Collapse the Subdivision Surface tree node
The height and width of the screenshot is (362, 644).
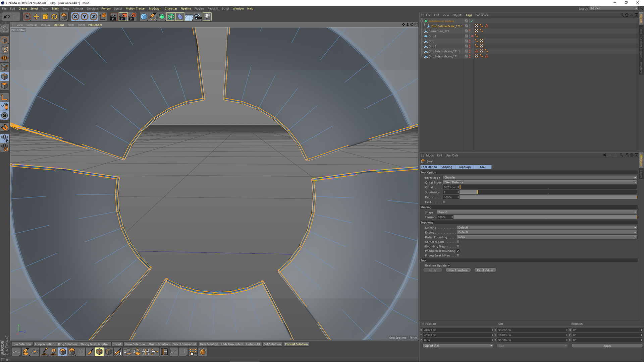pyautogui.click(x=422, y=21)
